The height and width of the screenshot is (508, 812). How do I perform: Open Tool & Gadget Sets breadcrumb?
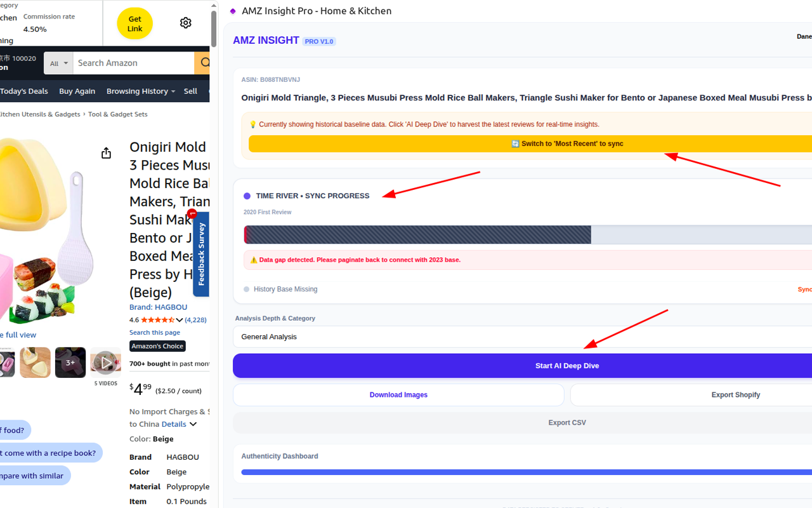pos(118,114)
